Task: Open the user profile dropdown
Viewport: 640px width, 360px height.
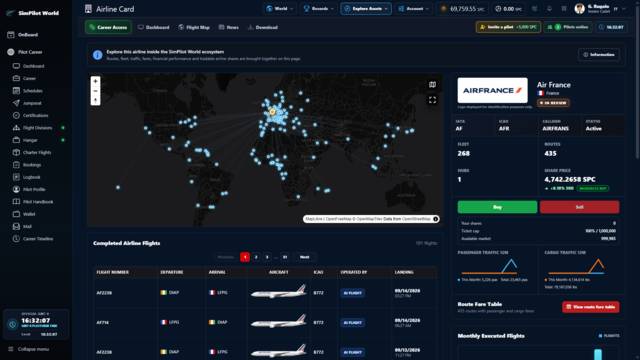Action: click(x=600, y=9)
